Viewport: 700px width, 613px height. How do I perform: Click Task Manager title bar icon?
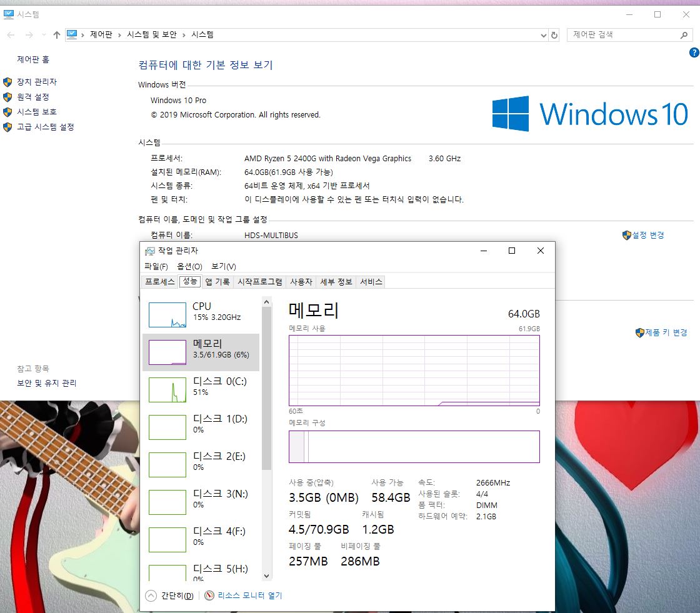[x=150, y=251]
